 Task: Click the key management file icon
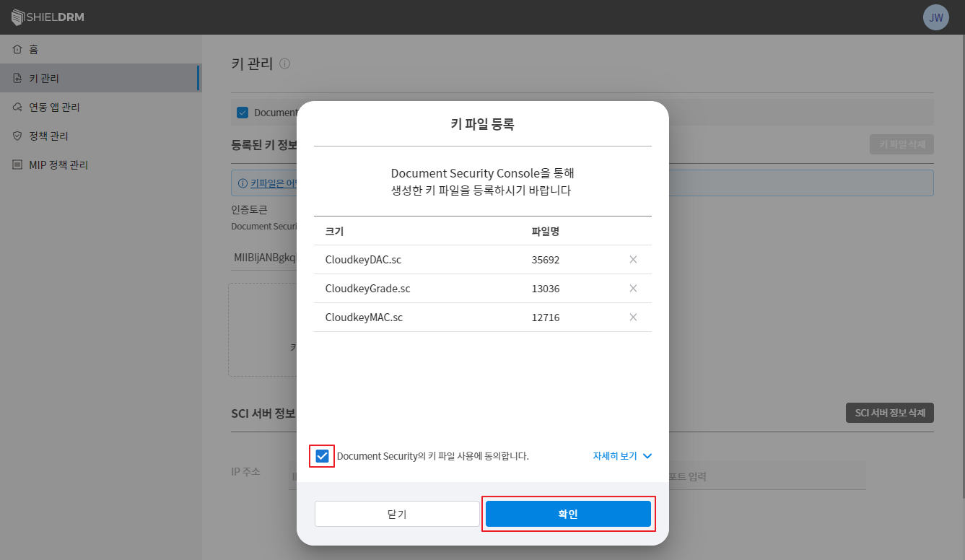click(x=17, y=78)
